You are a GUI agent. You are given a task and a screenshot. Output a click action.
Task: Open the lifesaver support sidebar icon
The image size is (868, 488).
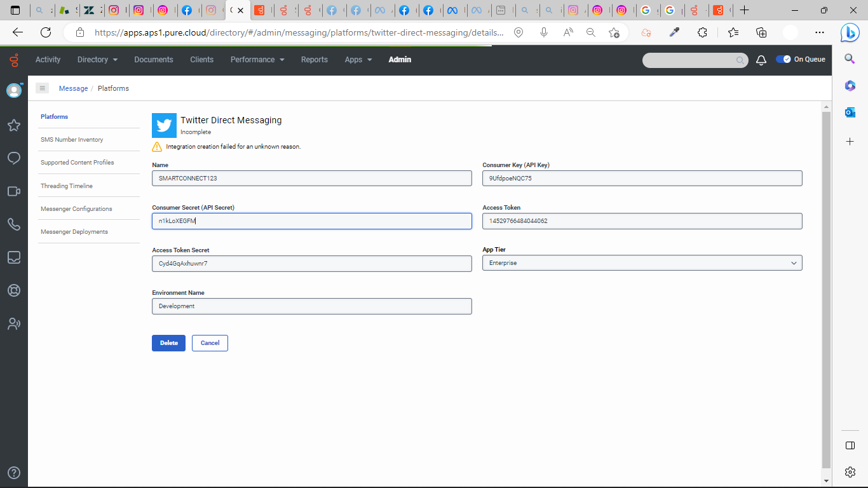[x=14, y=290]
